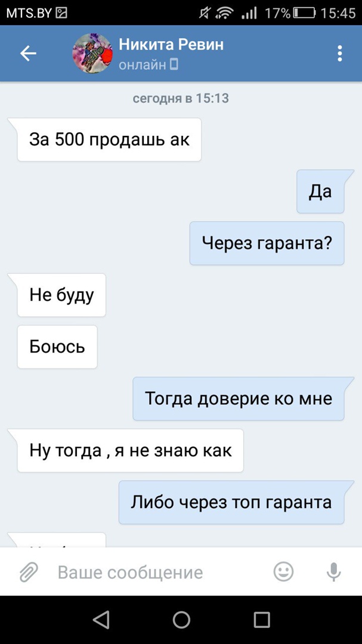This screenshot has height=644, width=362.
Task: Tap the back arrow in the header
Action: click(x=29, y=54)
